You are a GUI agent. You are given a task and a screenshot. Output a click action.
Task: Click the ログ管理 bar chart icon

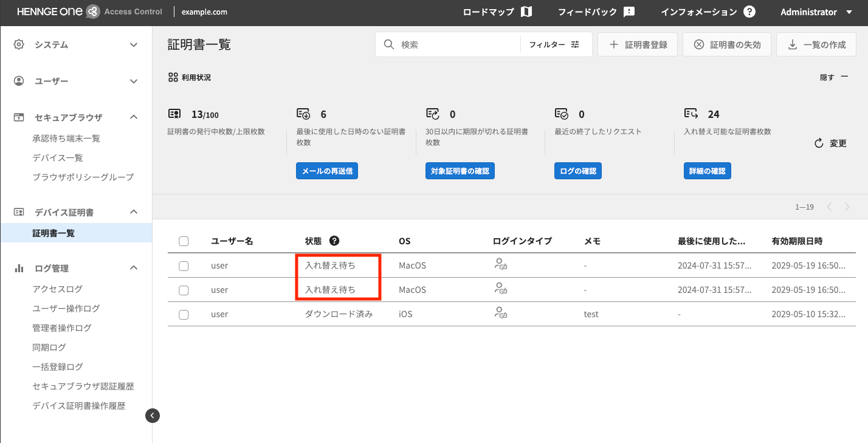19,268
